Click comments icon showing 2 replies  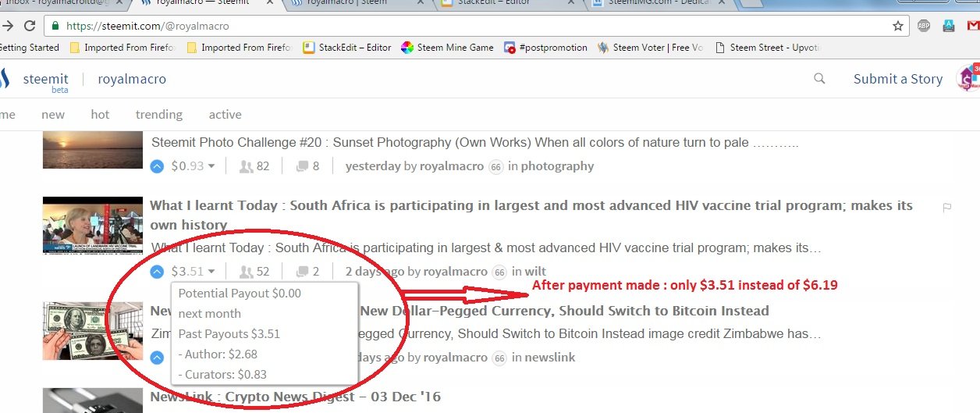point(302,272)
